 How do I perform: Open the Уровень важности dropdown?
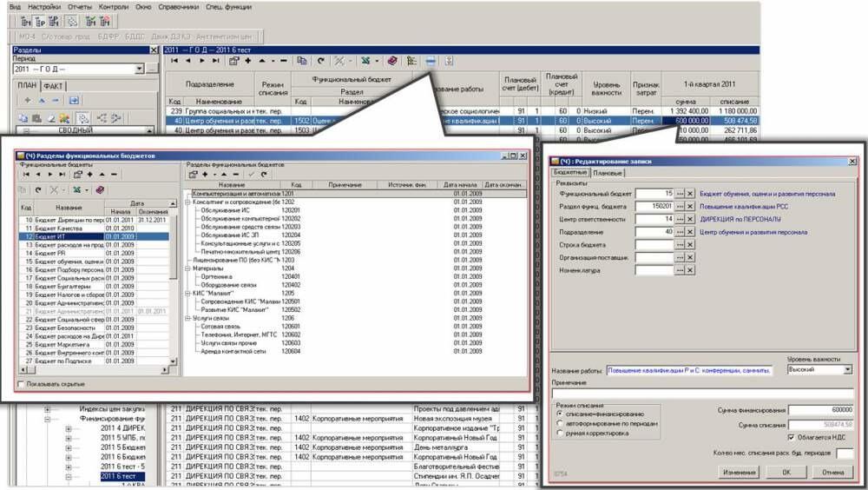[x=848, y=369]
